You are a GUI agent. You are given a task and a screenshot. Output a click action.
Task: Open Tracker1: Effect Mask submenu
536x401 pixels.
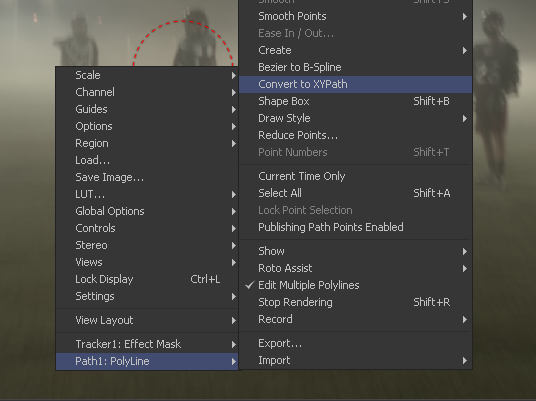(147, 344)
